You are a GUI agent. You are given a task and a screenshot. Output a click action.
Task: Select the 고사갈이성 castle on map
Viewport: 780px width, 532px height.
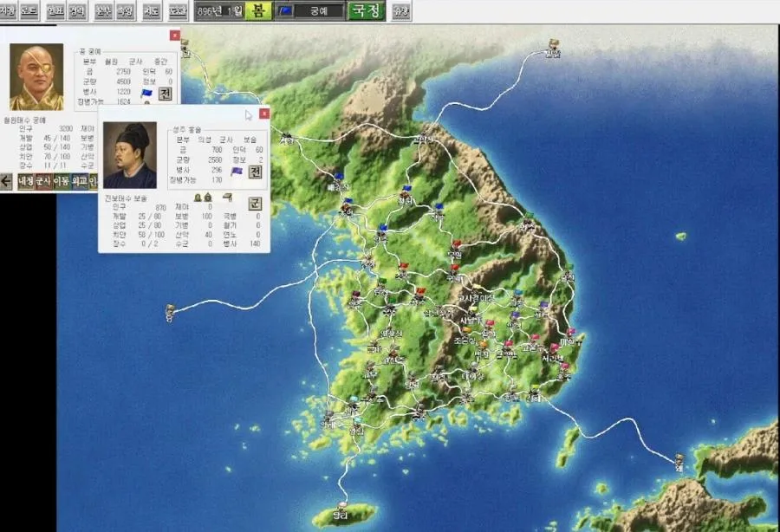pos(476,295)
